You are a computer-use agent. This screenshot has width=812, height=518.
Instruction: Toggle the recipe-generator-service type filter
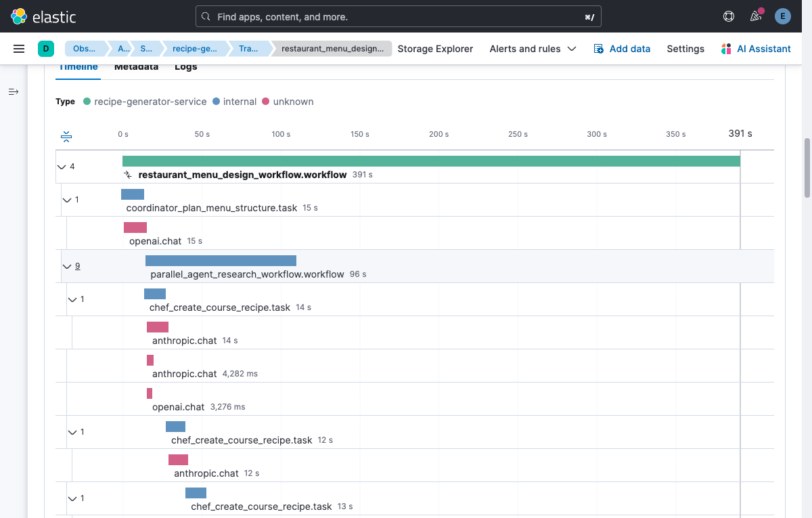[x=145, y=101]
